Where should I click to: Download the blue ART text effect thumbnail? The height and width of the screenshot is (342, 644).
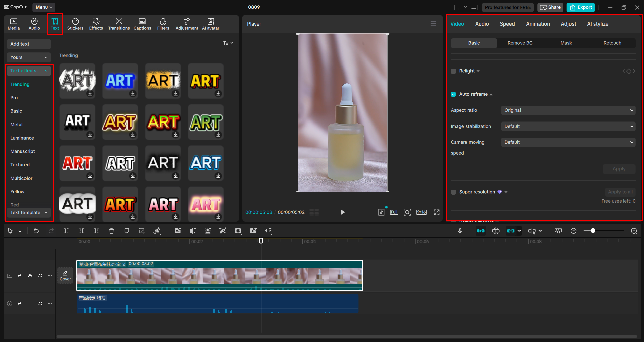click(x=133, y=94)
